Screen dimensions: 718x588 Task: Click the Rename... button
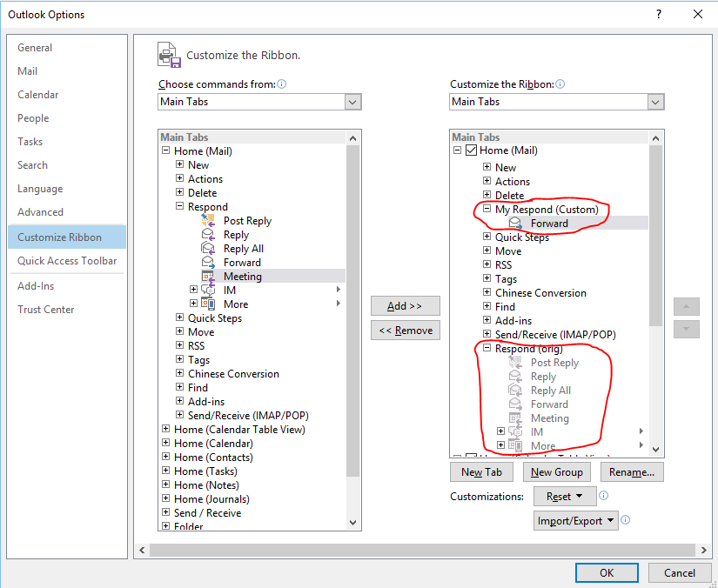(x=632, y=472)
